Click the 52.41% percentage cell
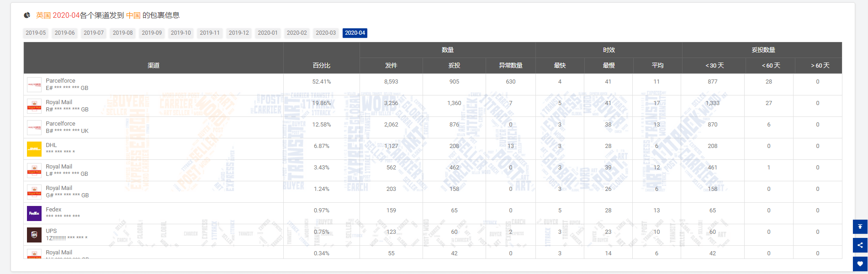 click(322, 82)
